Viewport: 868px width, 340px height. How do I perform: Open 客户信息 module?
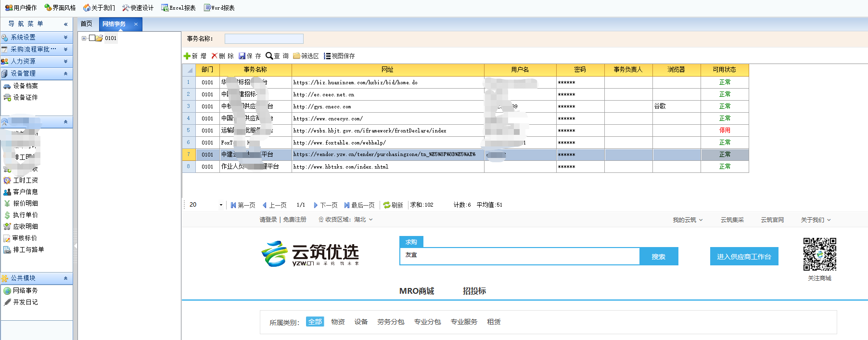[x=21, y=192]
